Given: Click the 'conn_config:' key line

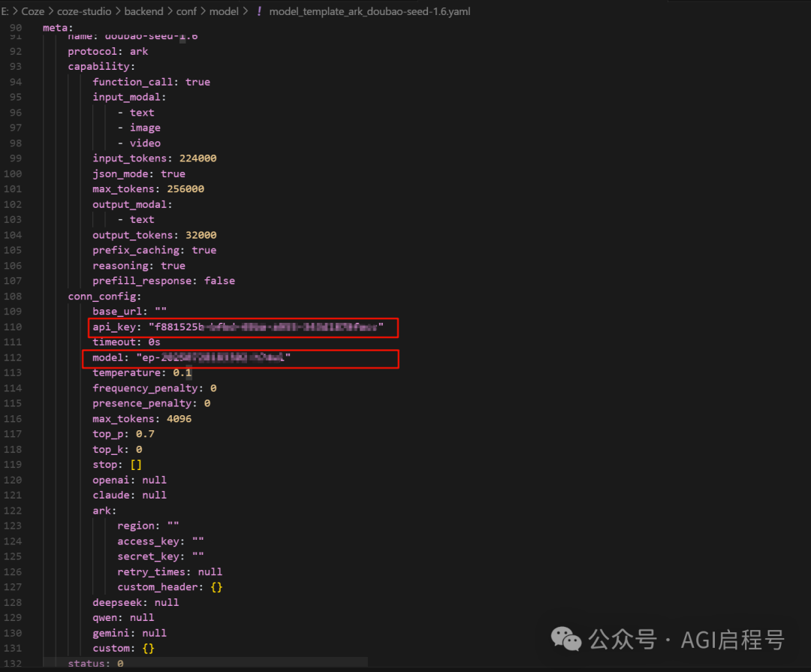Looking at the screenshot, I should click(104, 297).
